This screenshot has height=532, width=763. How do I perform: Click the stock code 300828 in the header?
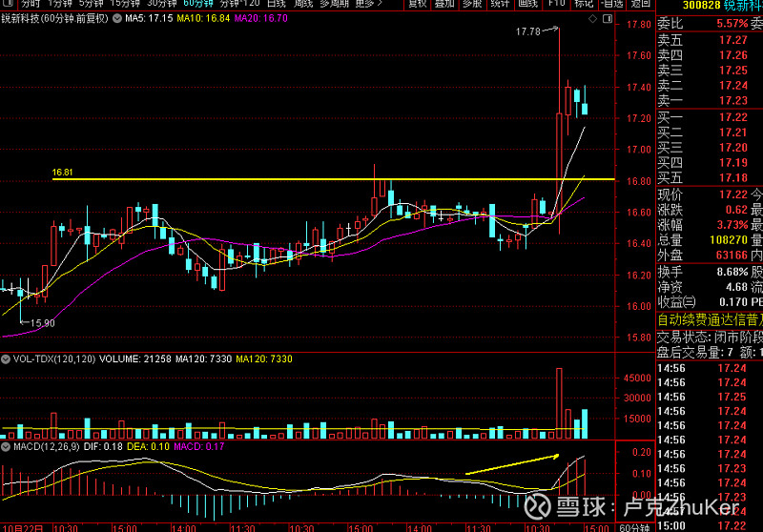click(701, 6)
